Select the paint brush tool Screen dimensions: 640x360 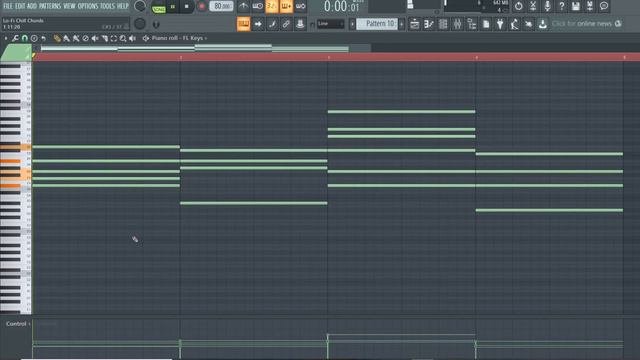click(x=66, y=38)
